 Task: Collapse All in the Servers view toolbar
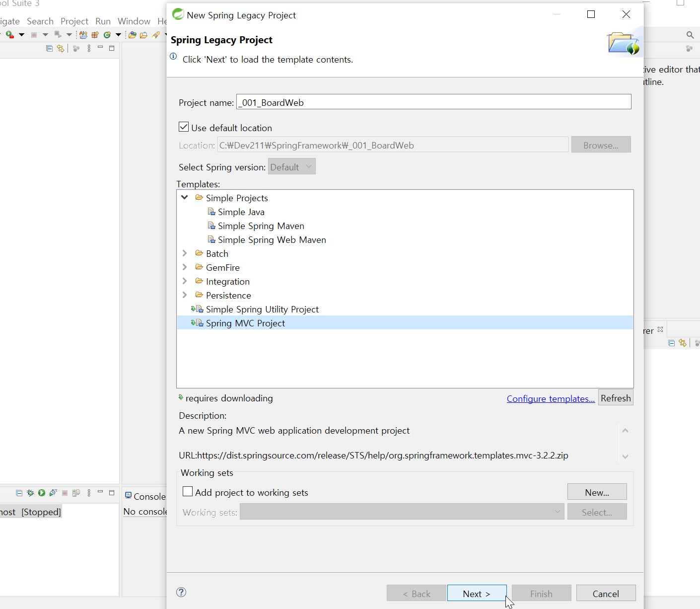pyautogui.click(x=19, y=493)
